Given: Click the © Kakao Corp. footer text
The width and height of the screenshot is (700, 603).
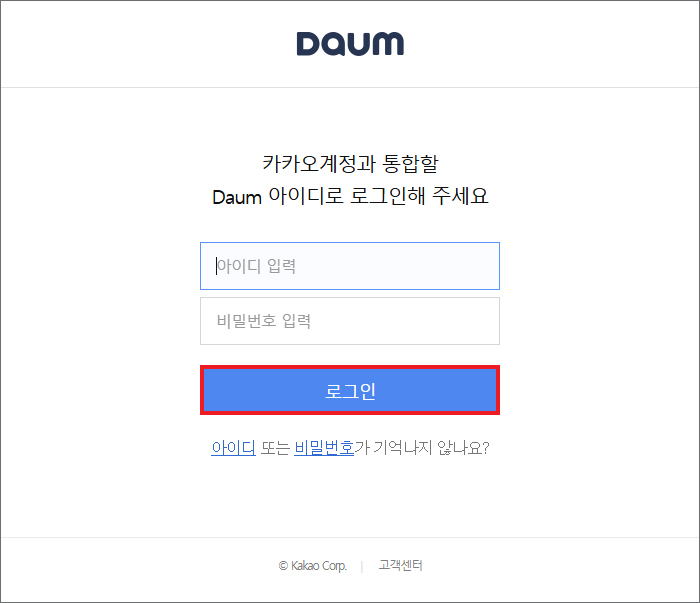Looking at the screenshot, I should [x=312, y=566].
